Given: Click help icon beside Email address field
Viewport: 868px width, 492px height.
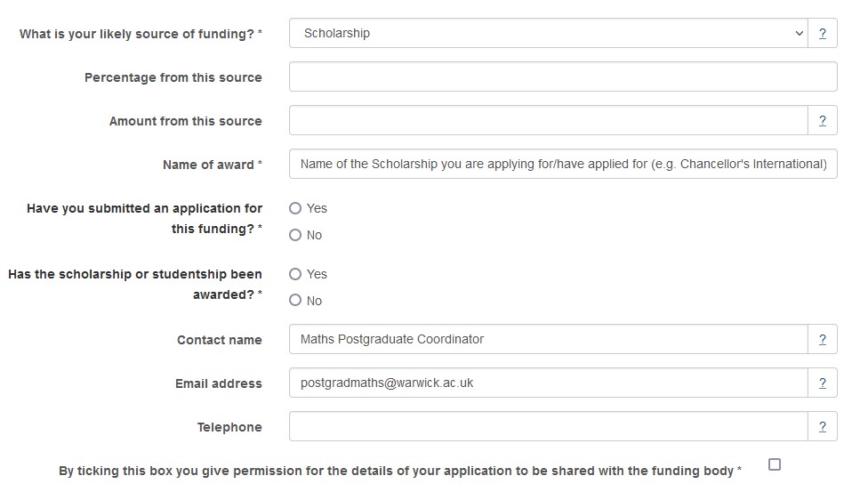Looking at the screenshot, I should tap(822, 383).
